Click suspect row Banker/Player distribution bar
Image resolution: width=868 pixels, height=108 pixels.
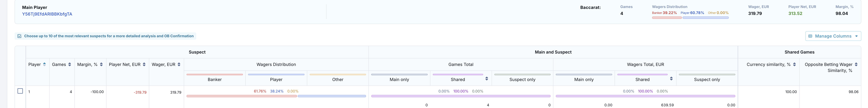pyautogui.click(x=276, y=96)
